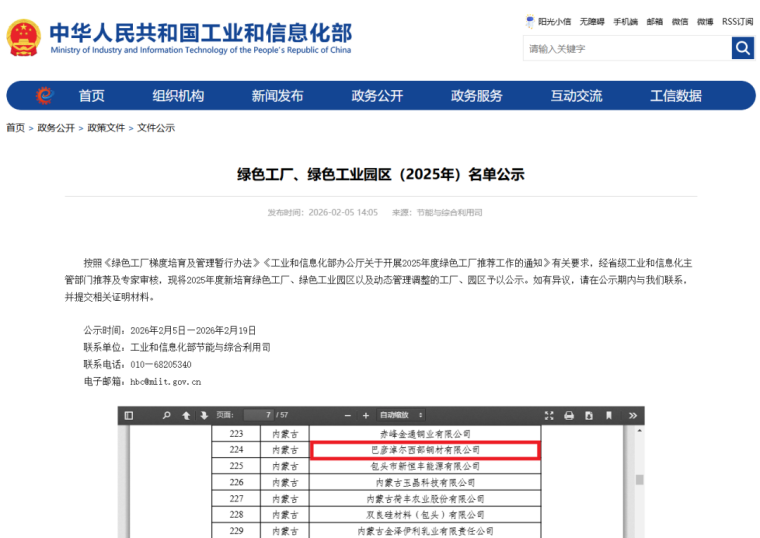Open the 政务服务 navigation menu
760x538 pixels.
pyautogui.click(x=476, y=96)
